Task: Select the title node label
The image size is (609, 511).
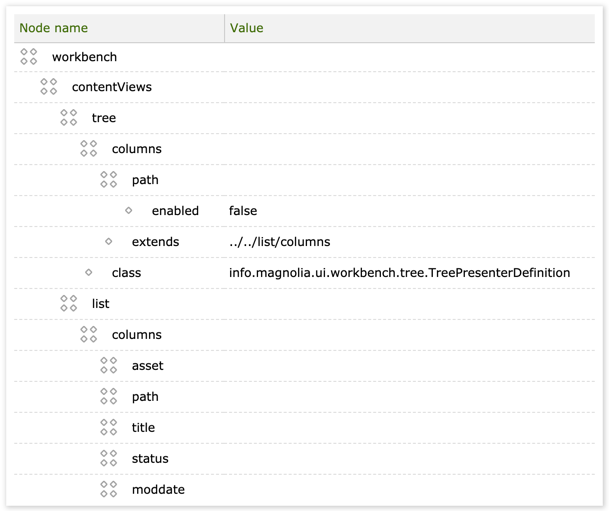Action: point(143,428)
